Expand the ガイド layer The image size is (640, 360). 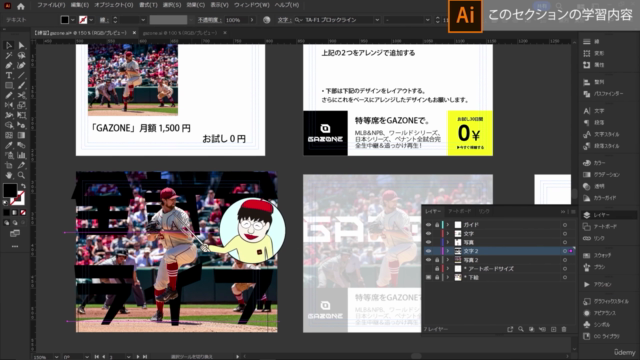click(448, 225)
